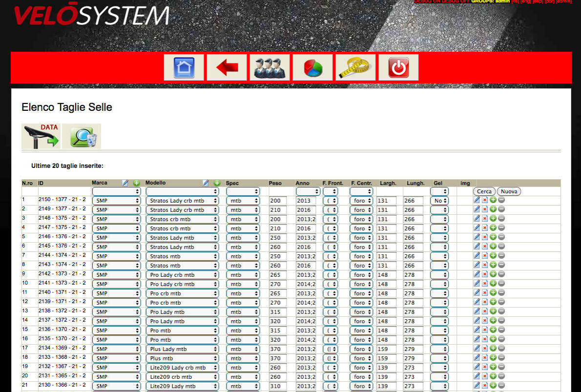The height and width of the screenshot is (392, 581).
Task: Click the red back arrow icon
Action: click(227, 67)
